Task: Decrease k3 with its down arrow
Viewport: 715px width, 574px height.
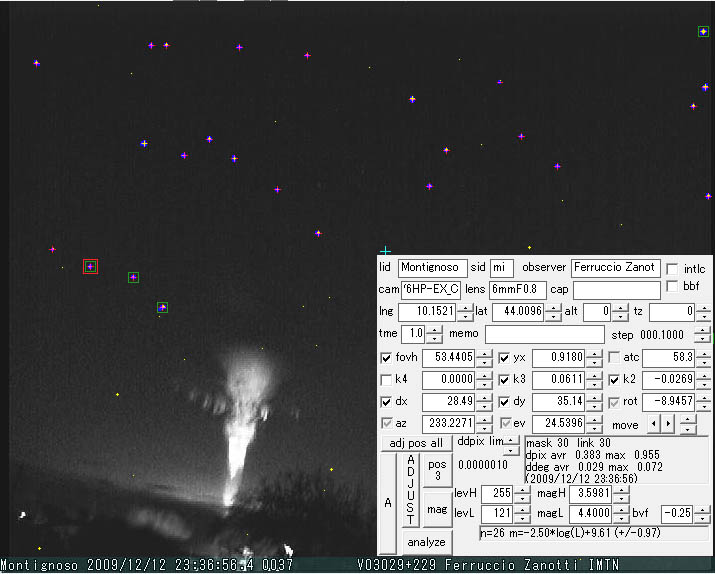Action: [594, 384]
